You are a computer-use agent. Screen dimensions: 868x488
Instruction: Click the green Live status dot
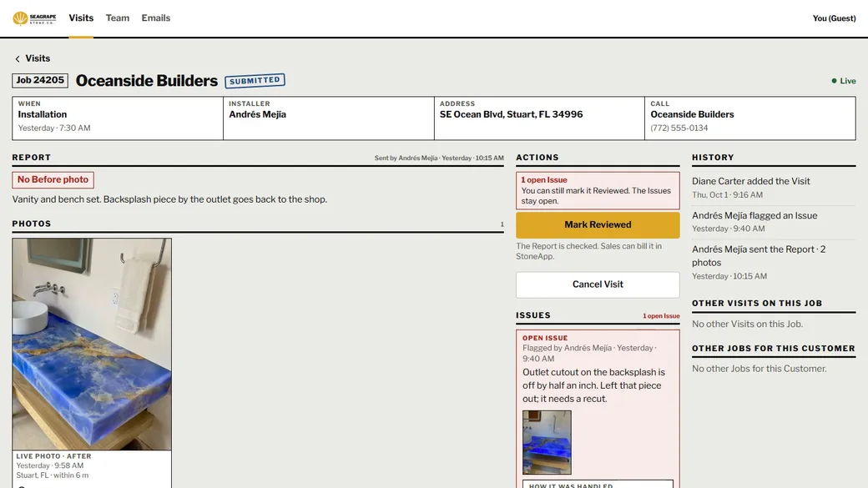pos(834,81)
